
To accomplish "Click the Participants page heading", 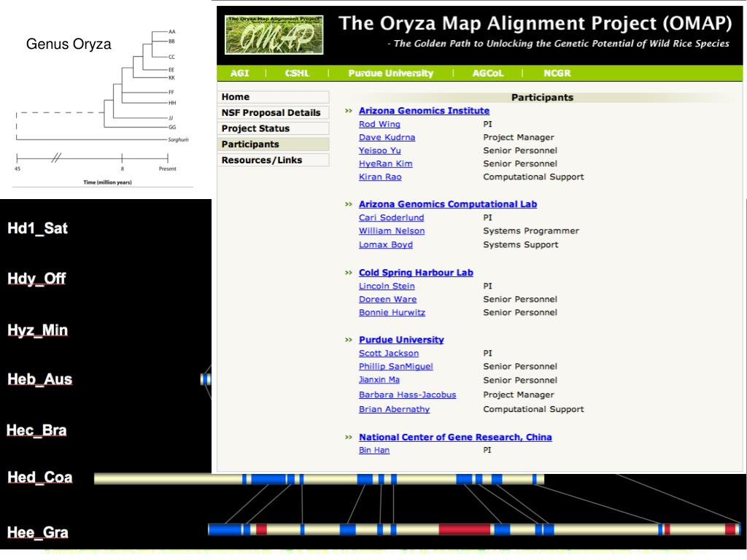I will (x=542, y=98).
